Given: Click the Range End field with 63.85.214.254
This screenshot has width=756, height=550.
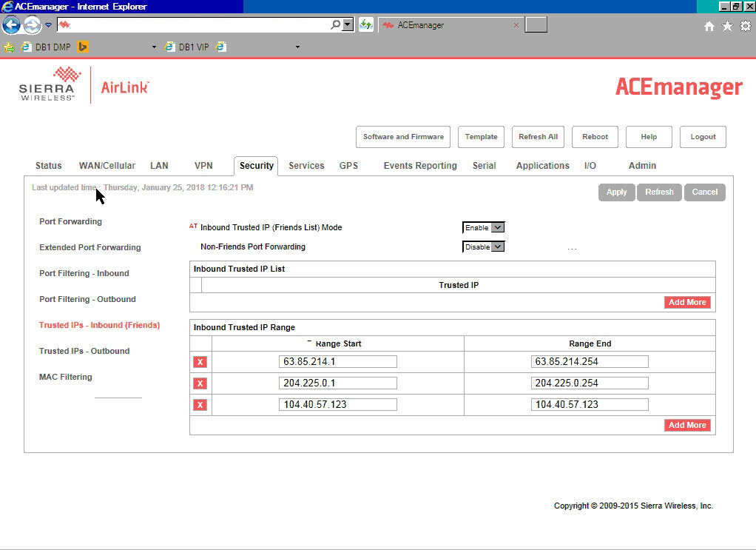Looking at the screenshot, I should (590, 362).
